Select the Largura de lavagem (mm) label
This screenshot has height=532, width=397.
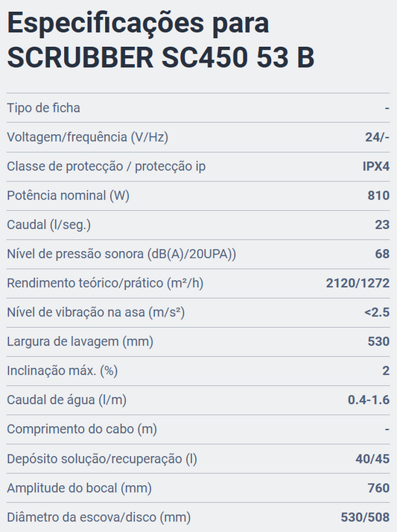[80, 341]
